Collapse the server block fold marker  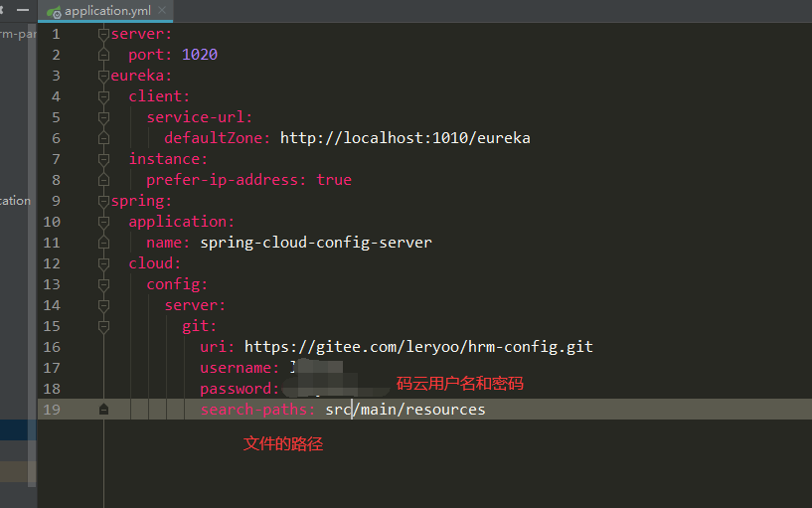[x=103, y=34]
